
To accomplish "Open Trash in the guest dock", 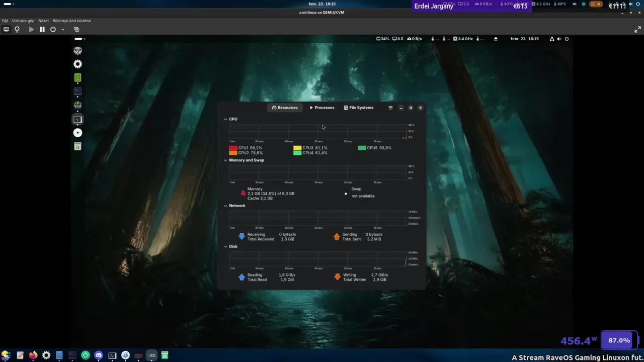I will pos(77,146).
